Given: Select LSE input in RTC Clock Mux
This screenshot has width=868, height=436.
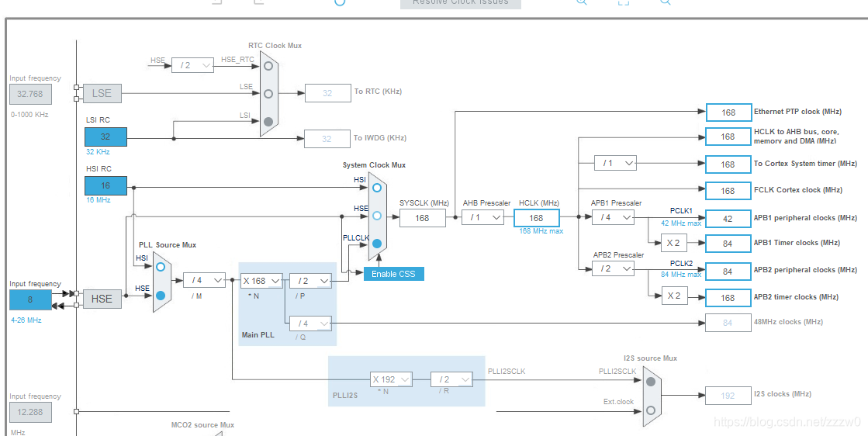Looking at the screenshot, I should click(268, 94).
